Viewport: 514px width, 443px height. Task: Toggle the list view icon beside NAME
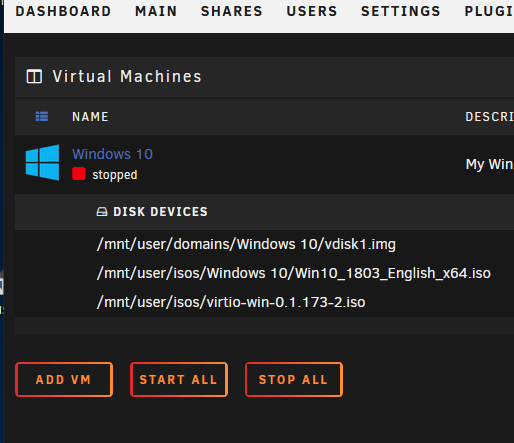pyautogui.click(x=42, y=117)
